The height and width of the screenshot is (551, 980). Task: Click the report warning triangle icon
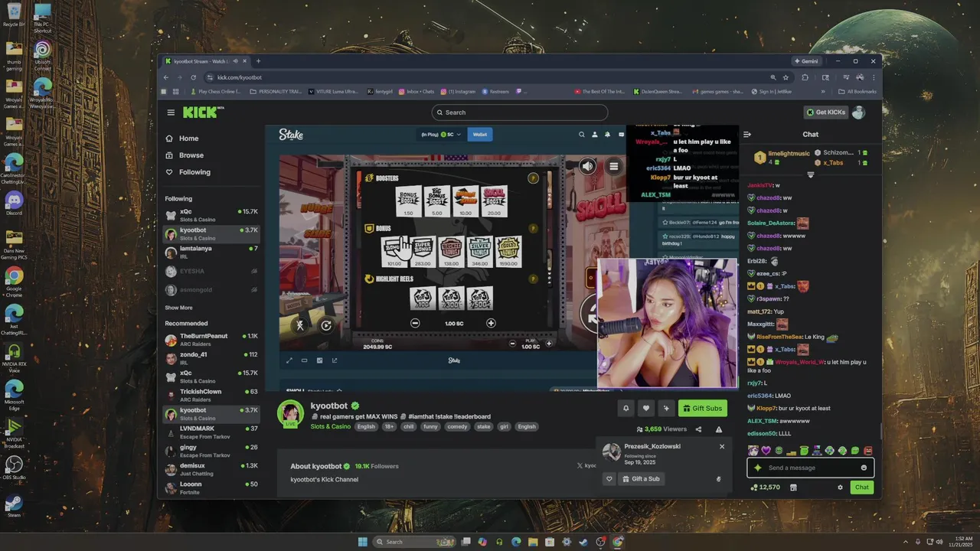(718, 429)
